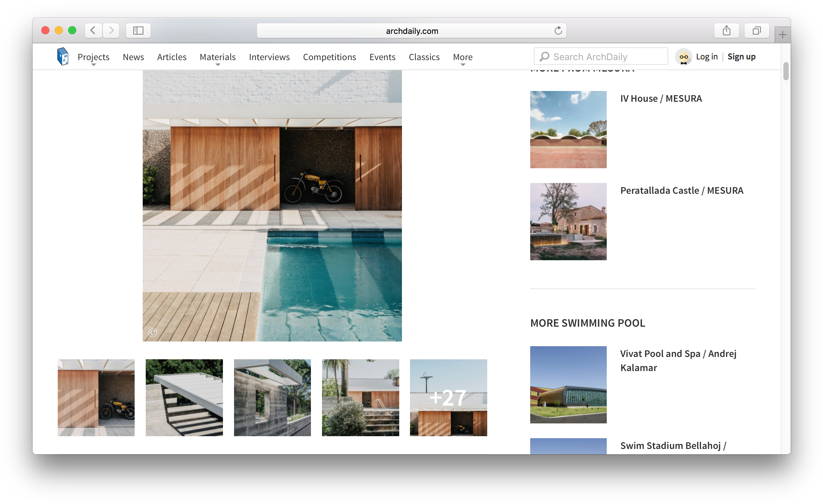This screenshot has height=504, width=823.
Task: Go back using the back arrow
Action: [93, 30]
